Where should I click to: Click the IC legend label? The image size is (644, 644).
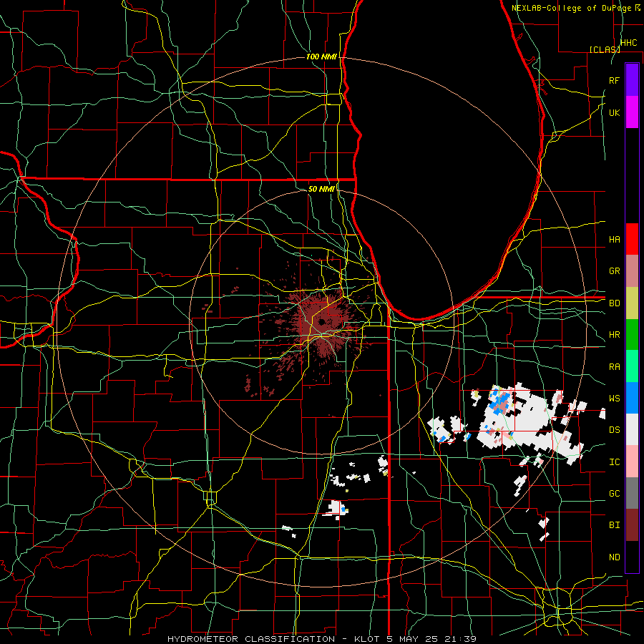click(x=614, y=462)
